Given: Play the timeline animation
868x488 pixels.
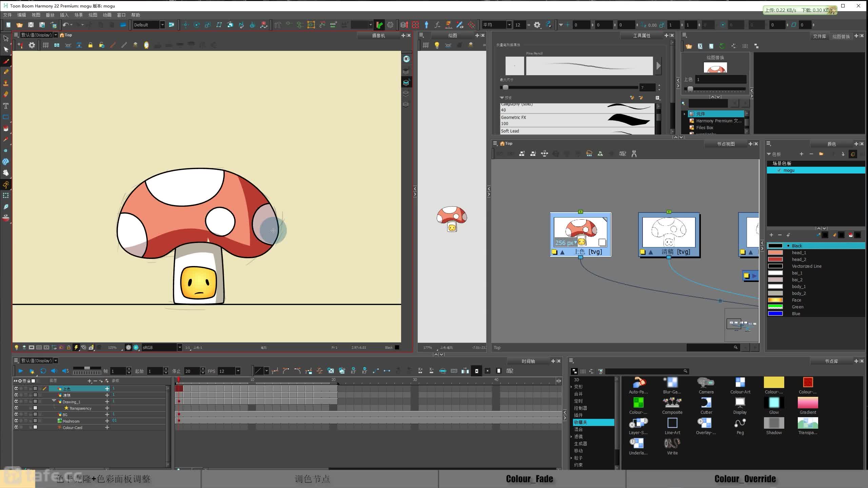Looking at the screenshot, I should tap(21, 371).
